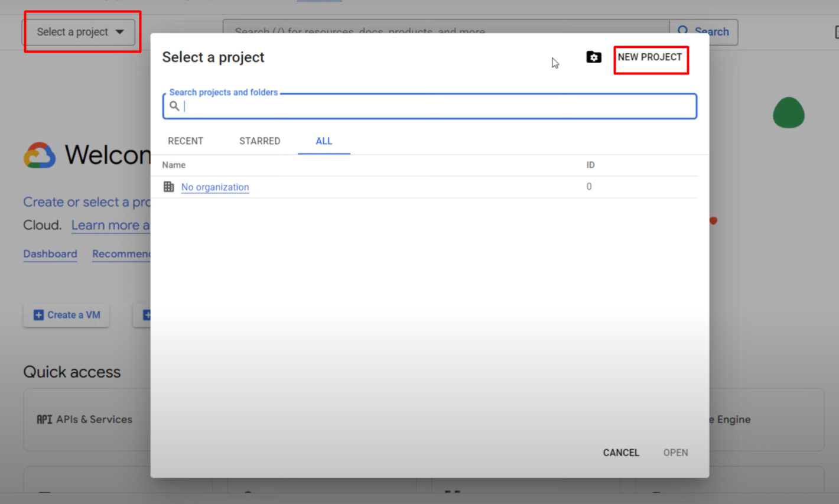Open the Learn more link
Viewport: 839px width, 504px height.
point(110,225)
